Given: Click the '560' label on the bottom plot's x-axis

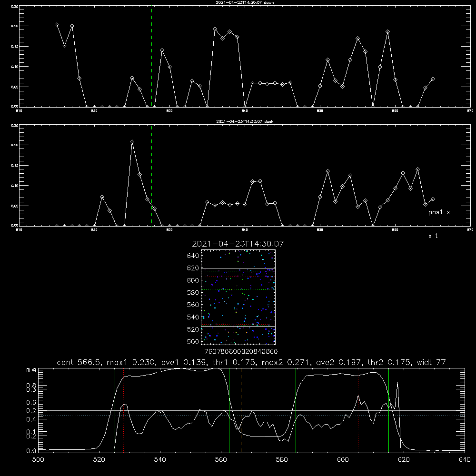Looking at the screenshot, I should pos(221,460).
